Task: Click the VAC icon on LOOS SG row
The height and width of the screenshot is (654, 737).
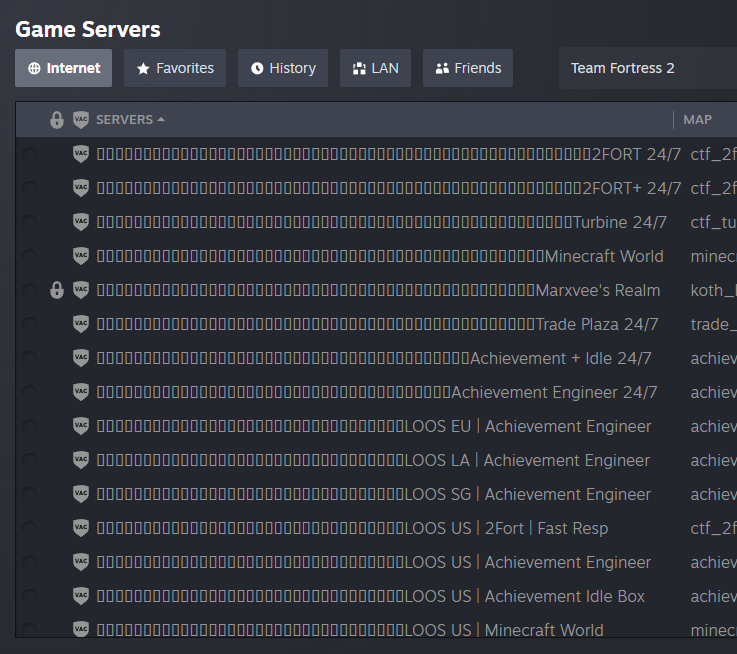Action: point(81,494)
